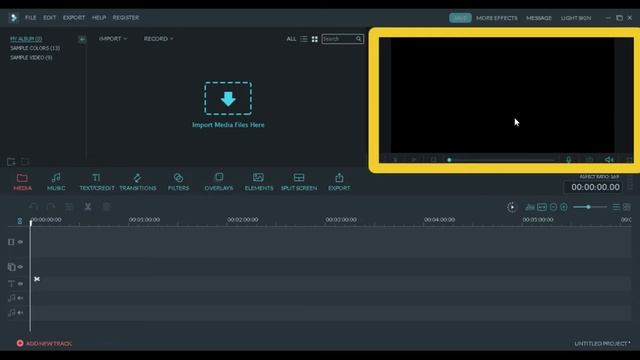
Task: Switch to compact track view icon
Action: (616, 207)
